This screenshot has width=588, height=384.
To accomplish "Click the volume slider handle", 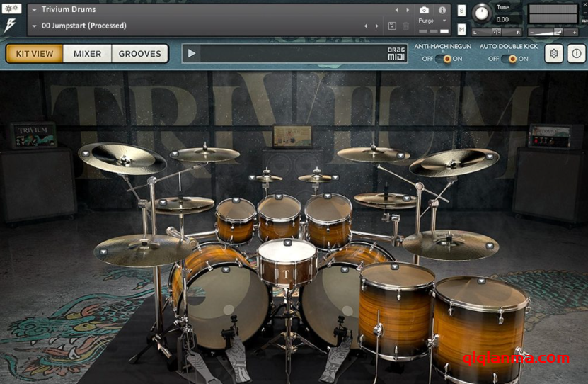I will [558, 33].
